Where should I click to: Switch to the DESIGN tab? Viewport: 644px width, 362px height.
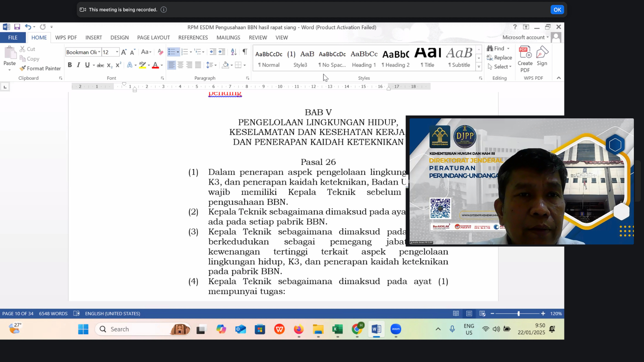(x=119, y=38)
